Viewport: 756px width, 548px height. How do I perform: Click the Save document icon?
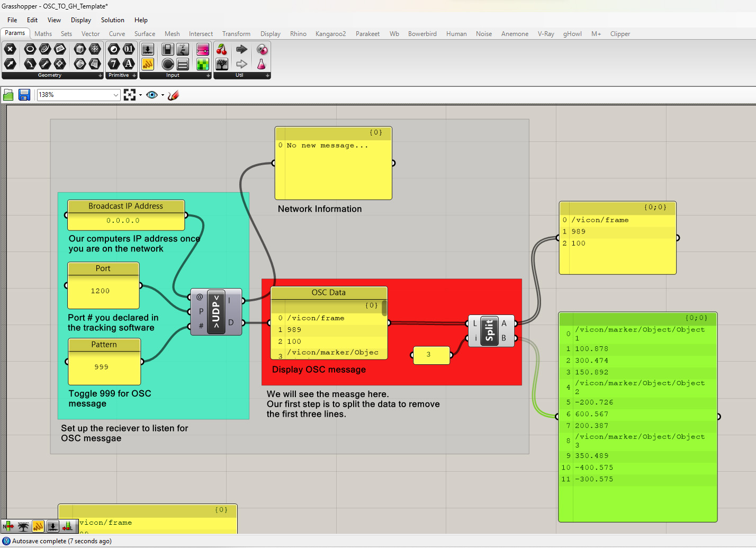tap(24, 95)
